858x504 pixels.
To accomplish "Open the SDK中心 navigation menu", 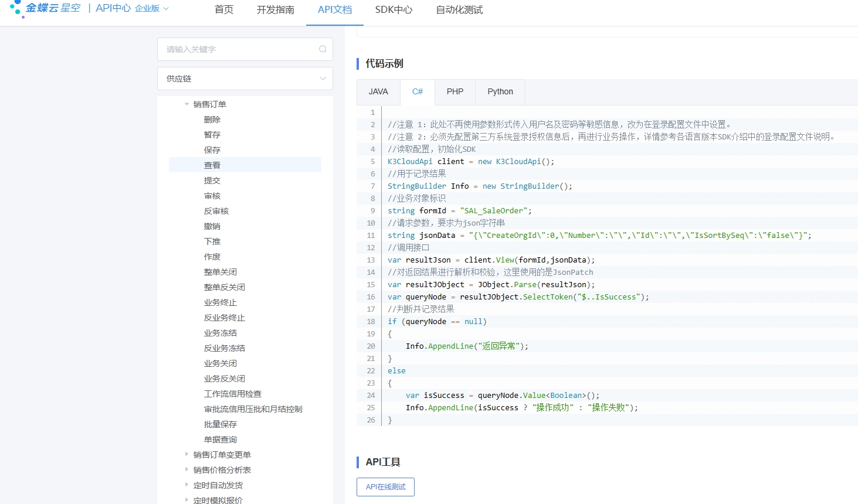I will pyautogui.click(x=394, y=10).
